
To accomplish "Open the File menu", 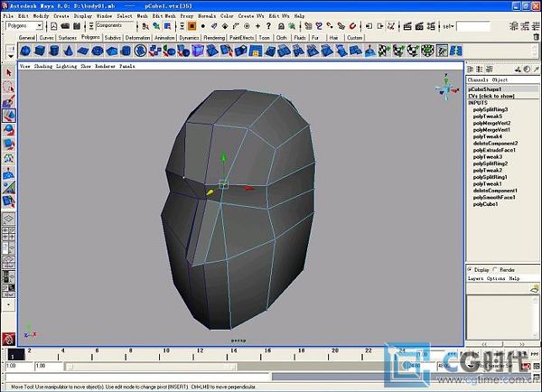I will 8,16.
